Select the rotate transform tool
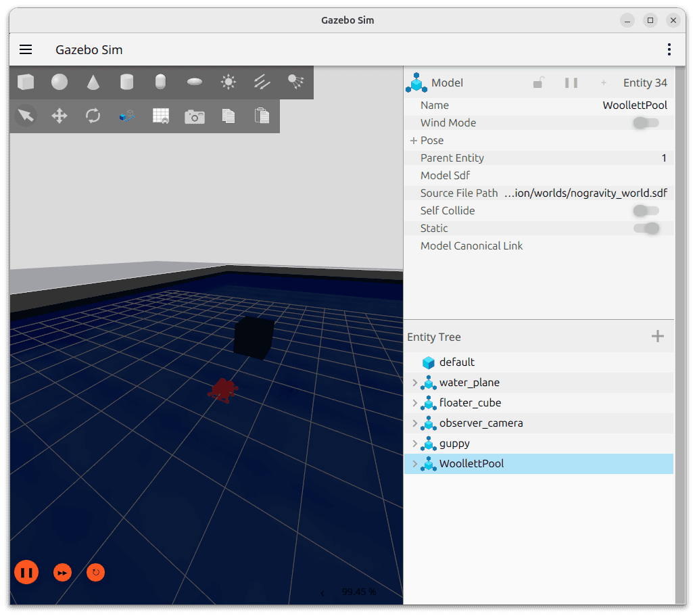Image resolution: width=695 pixels, height=616 pixels. tap(93, 115)
